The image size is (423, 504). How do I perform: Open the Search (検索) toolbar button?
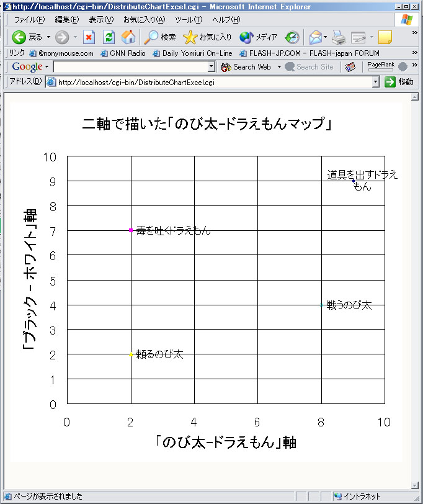160,37
